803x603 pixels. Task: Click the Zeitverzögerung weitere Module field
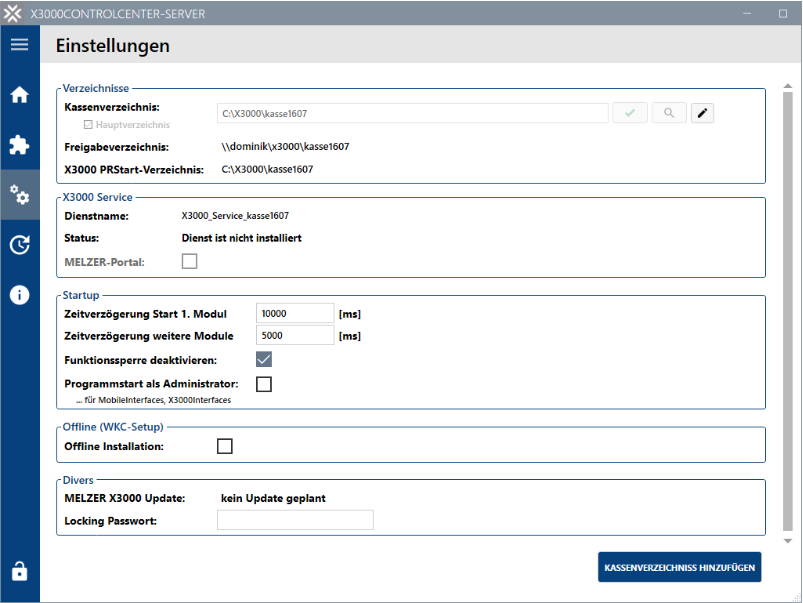coord(295,336)
